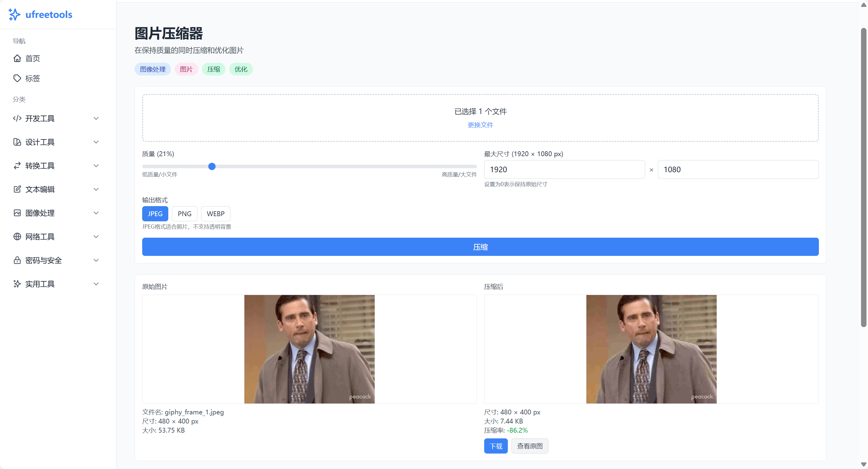Image resolution: width=868 pixels, height=469 pixels.
Task: Click the edit pencil icon for 文本编辑
Action: pyautogui.click(x=17, y=189)
